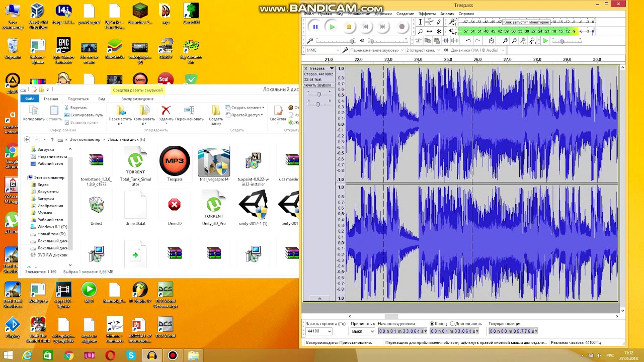Select the Multi-tool asterisk icon
The height and width of the screenshot is (362, 644).
(439, 31)
